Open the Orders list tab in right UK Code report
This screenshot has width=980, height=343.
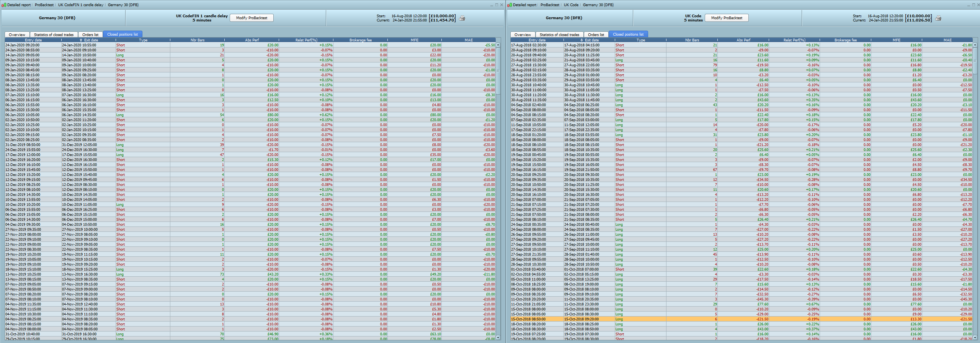[596, 34]
